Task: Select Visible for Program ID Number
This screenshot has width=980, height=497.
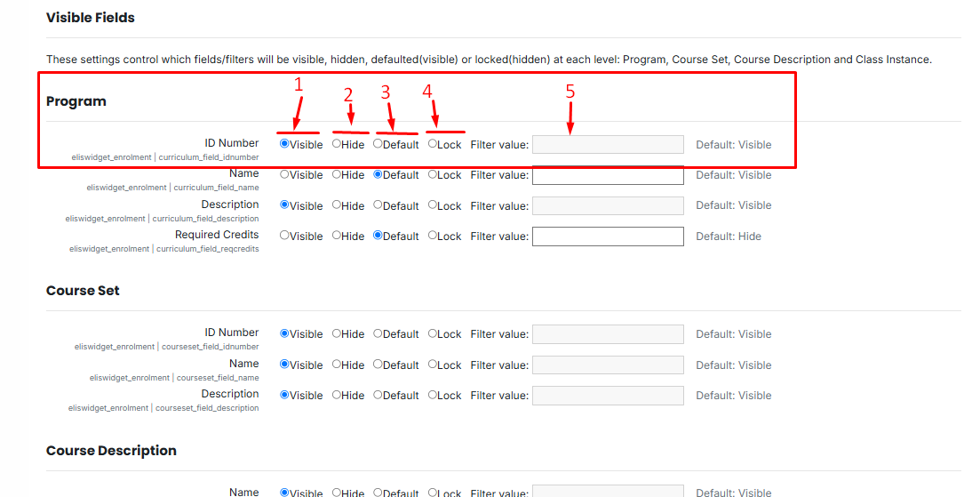Action: [x=284, y=144]
